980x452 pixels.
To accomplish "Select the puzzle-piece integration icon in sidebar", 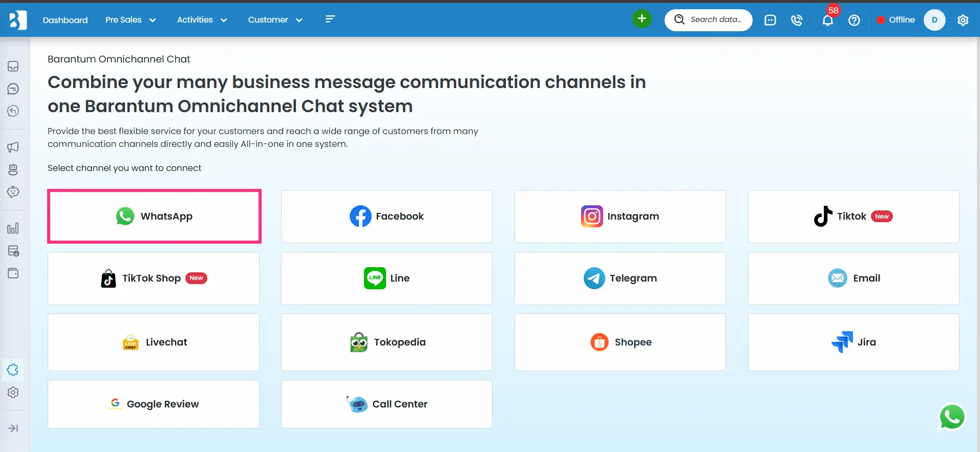I will [x=13, y=370].
